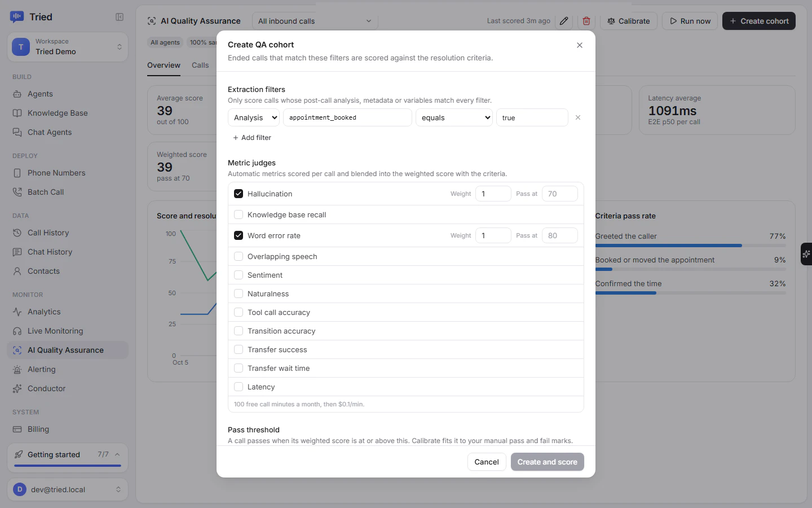This screenshot has width=812, height=508.
Task: Close the Create QA cohort dialog
Action: tap(580, 45)
